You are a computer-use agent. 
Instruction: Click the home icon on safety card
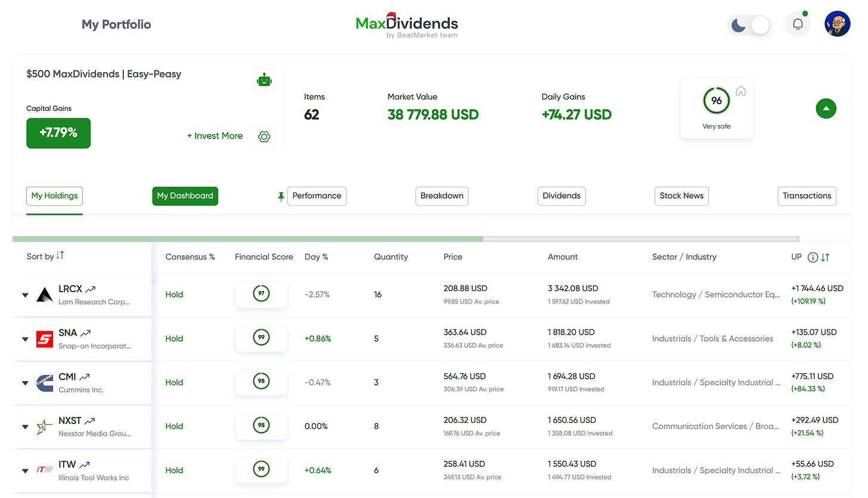740,91
